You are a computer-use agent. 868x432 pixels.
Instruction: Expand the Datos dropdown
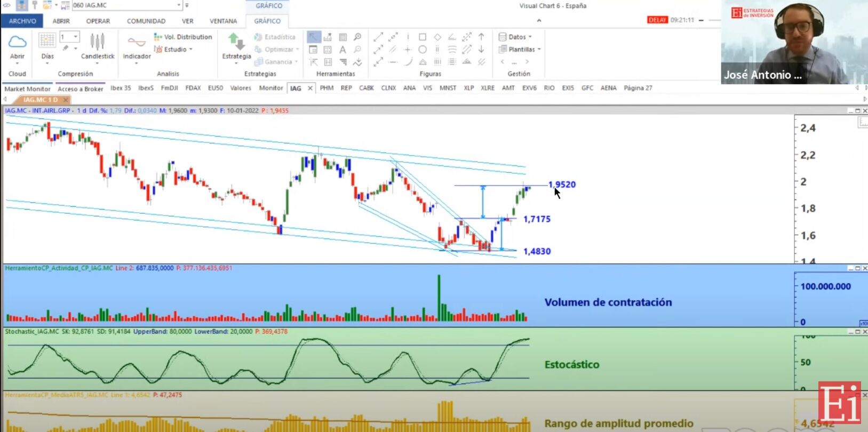click(x=515, y=37)
